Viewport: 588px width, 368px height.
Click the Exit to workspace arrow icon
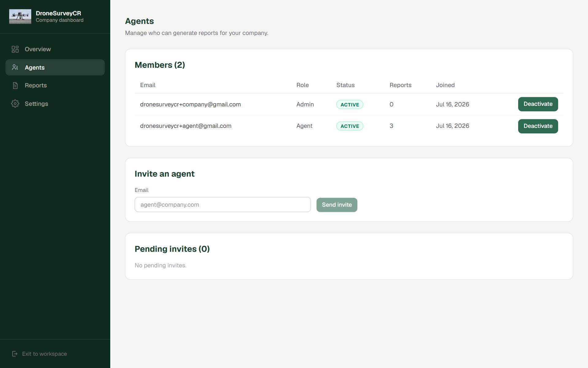[x=15, y=354]
